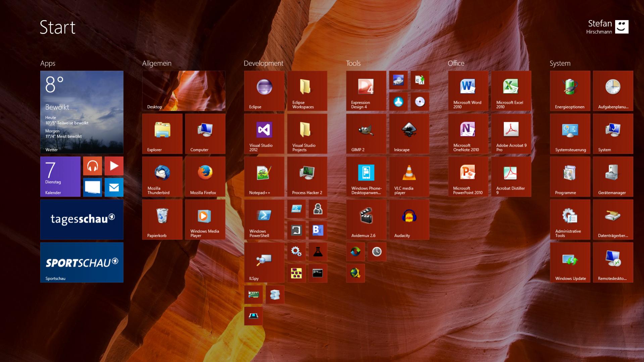644x362 pixels.
Task: Open the large Windows PowerShell tile
Action: click(264, 219)
